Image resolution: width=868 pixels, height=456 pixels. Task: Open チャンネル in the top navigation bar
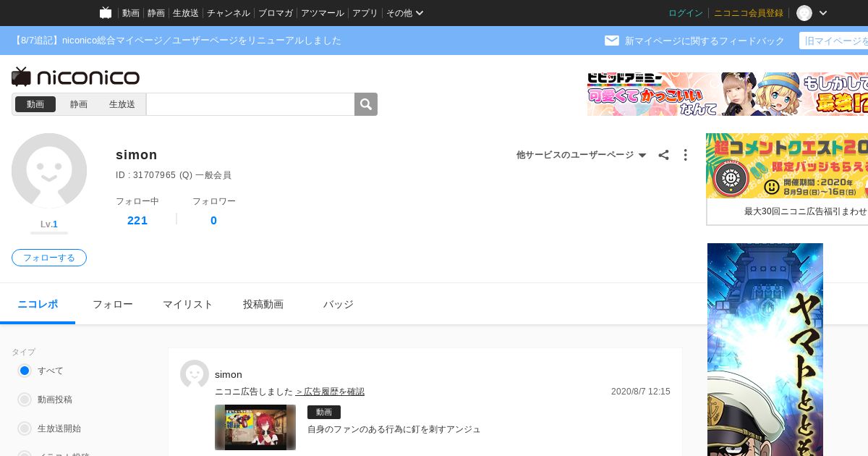click(229, 13)
